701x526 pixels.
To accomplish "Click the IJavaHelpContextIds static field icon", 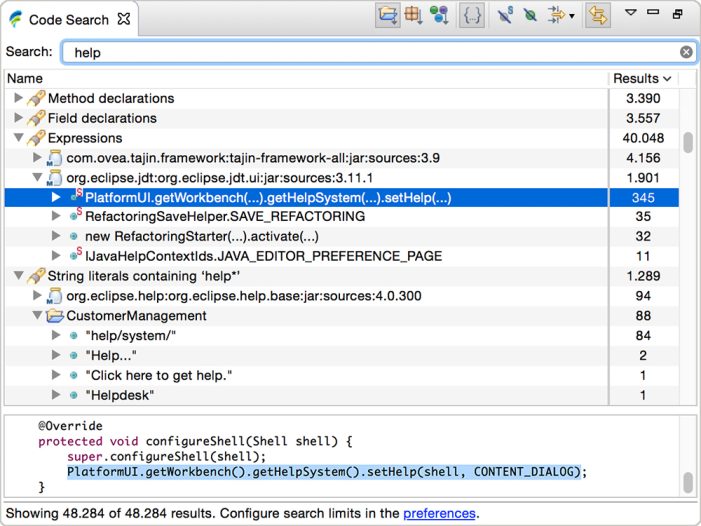I will (x=76, y=254).
